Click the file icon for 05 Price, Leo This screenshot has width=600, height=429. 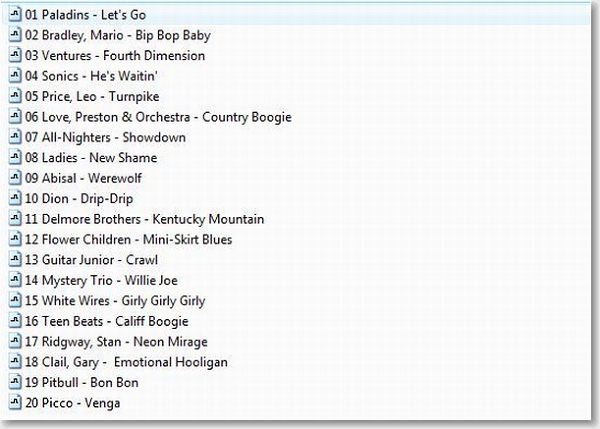click(x=14, y=97)
